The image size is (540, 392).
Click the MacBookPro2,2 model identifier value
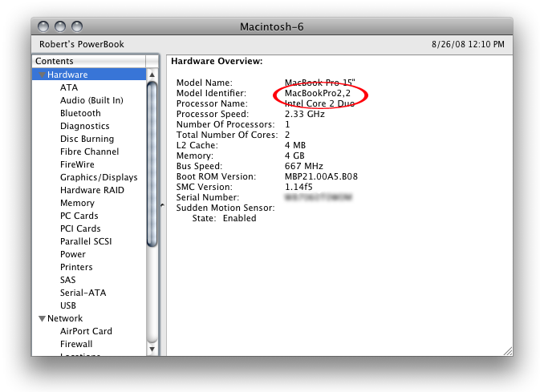[x=317, y=93]
